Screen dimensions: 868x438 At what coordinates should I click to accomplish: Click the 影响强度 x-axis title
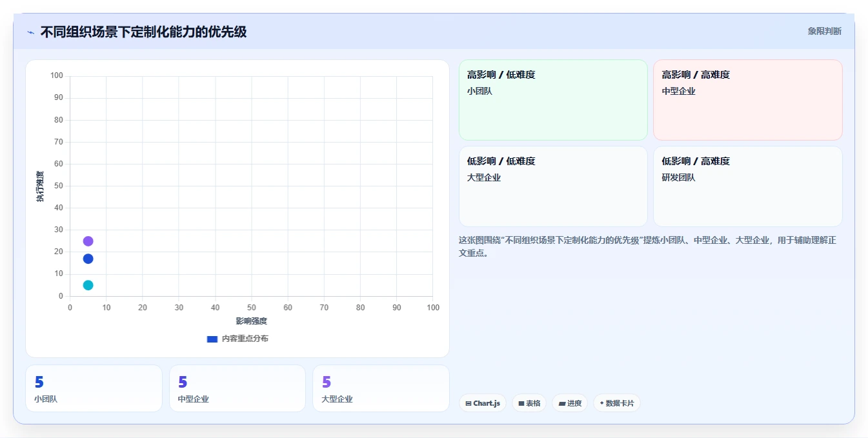pos(251,321)
